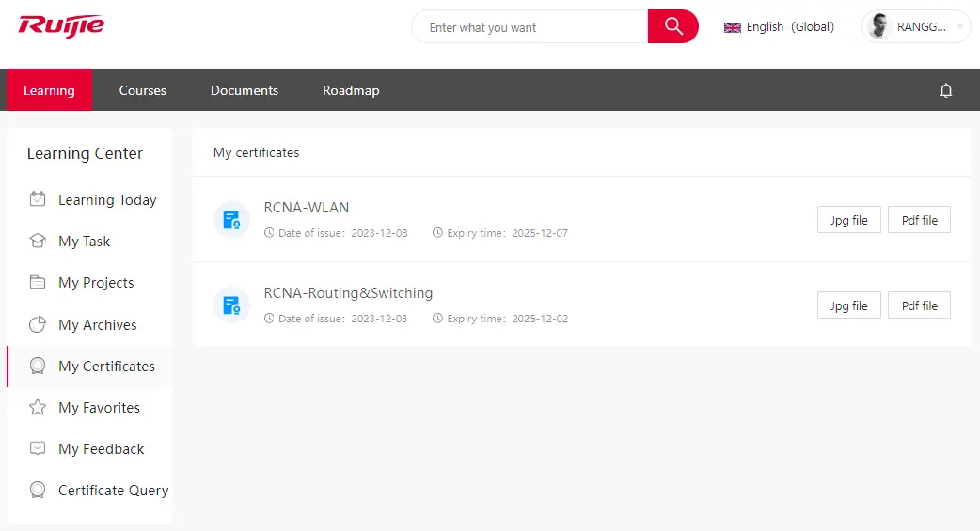Click the Ruijie logo
This screenshot has width=980, height=531.
(61, 26)
